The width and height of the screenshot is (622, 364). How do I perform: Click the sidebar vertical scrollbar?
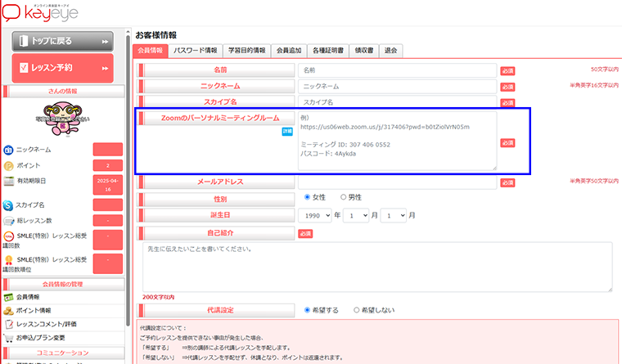[128, 181]
